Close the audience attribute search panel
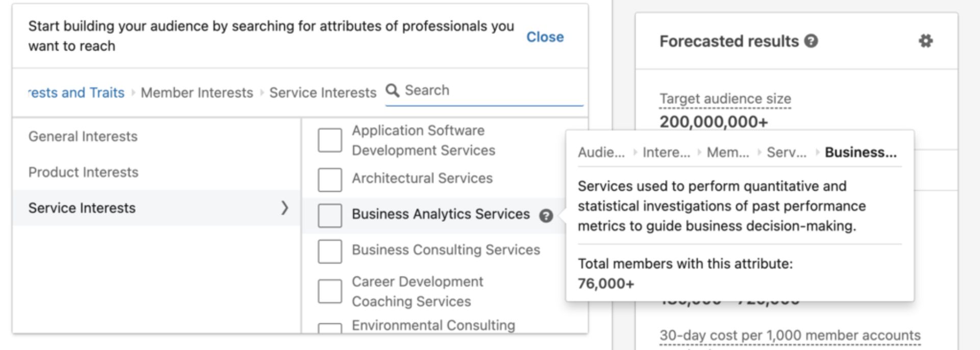Image resolution: width=980 pixels, height=350 pixels. [545, 37]
